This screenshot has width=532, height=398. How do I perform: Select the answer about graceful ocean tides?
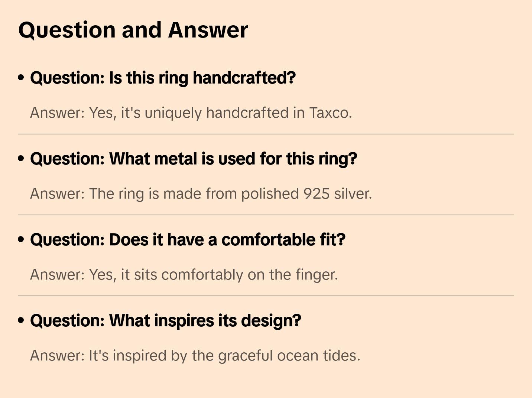pos(195,356)
